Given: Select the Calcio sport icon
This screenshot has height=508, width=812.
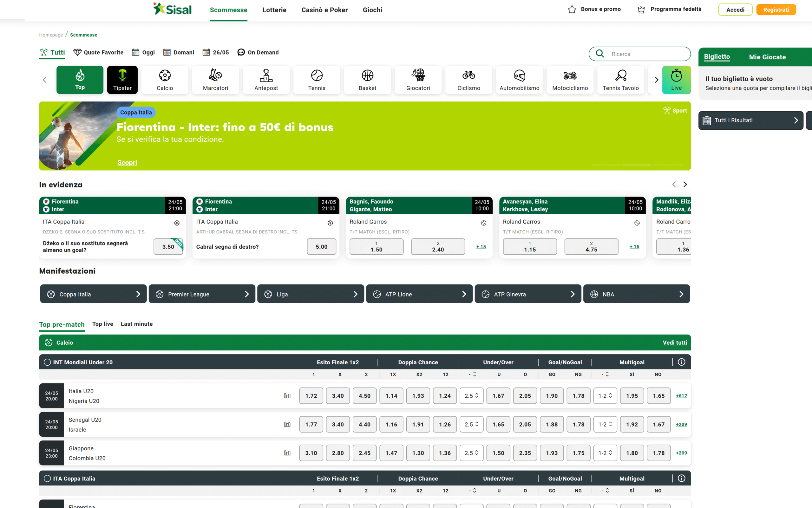Looking at the screenshot, I should [165, 80].
